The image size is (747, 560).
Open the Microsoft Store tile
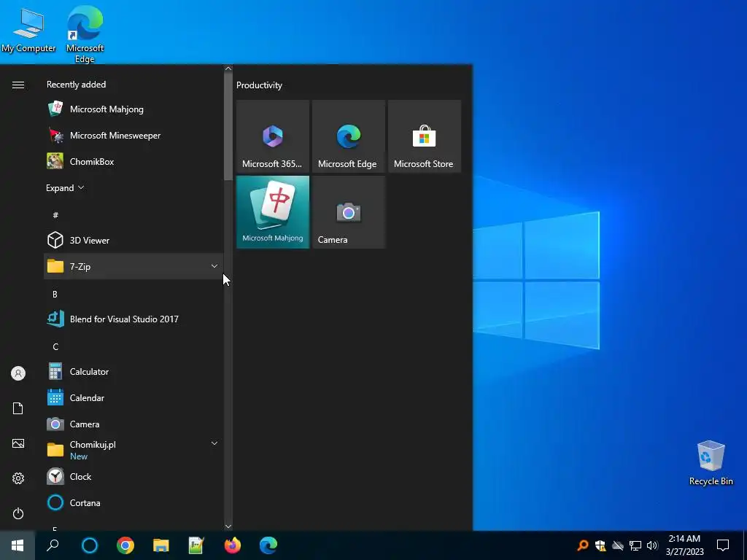pos(424,136)
